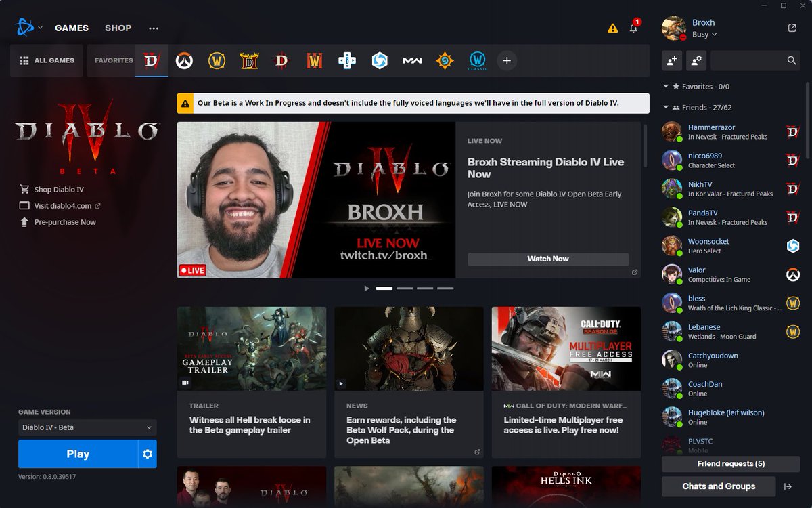Jump to fourth carousel slide indicator
The height and width of the screenshot is (508, 812).
tap(445, 289)
